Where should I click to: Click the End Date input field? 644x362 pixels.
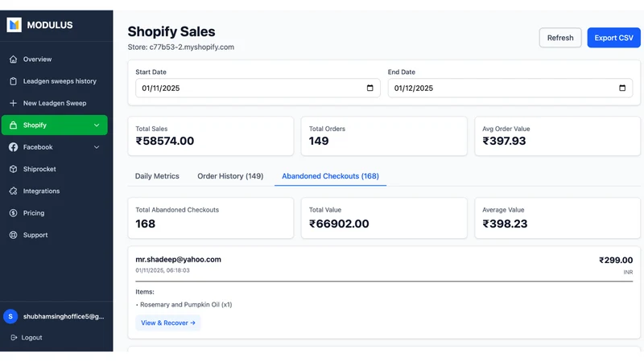[x=510, y=88]
